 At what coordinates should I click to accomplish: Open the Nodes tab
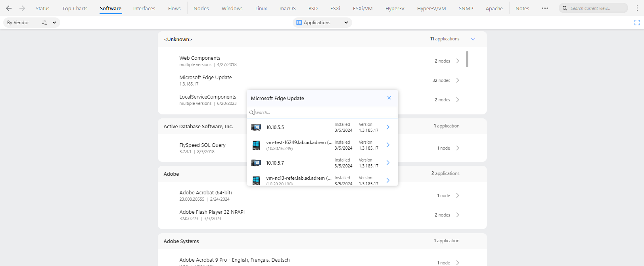pyautogui.click(x=201, y=8)
